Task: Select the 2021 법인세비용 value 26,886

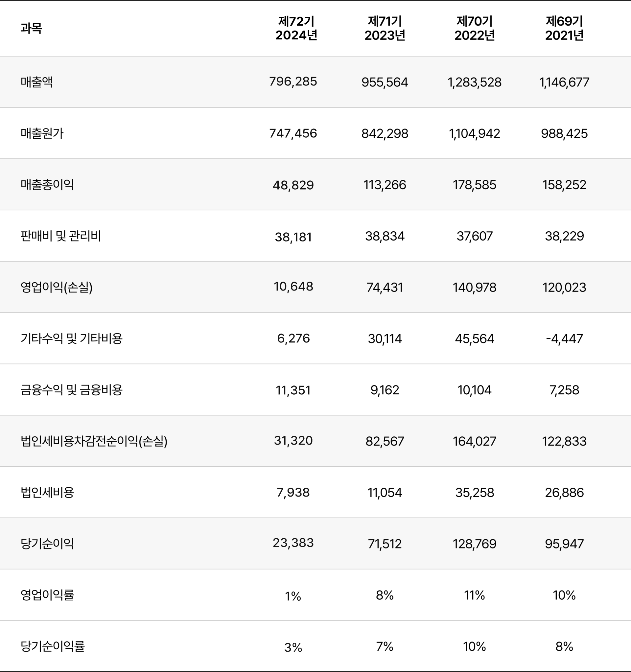Action: click(x=564, y=493)
